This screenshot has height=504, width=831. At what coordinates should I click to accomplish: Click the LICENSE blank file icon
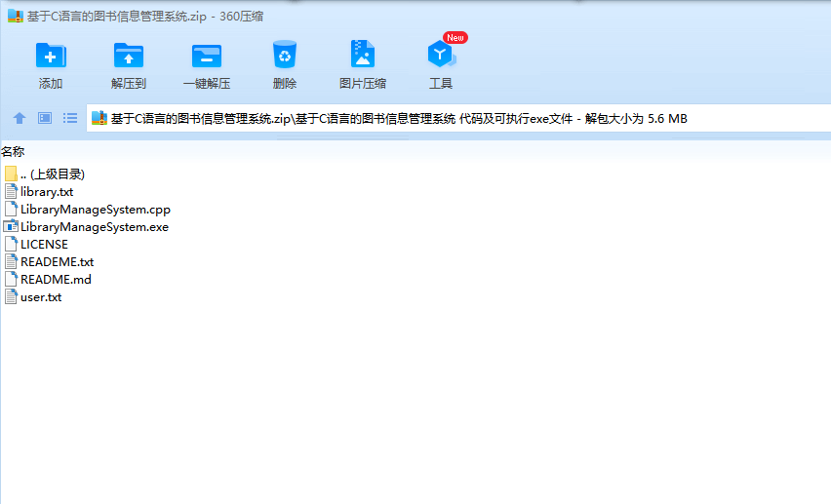[x=11, y=244]
